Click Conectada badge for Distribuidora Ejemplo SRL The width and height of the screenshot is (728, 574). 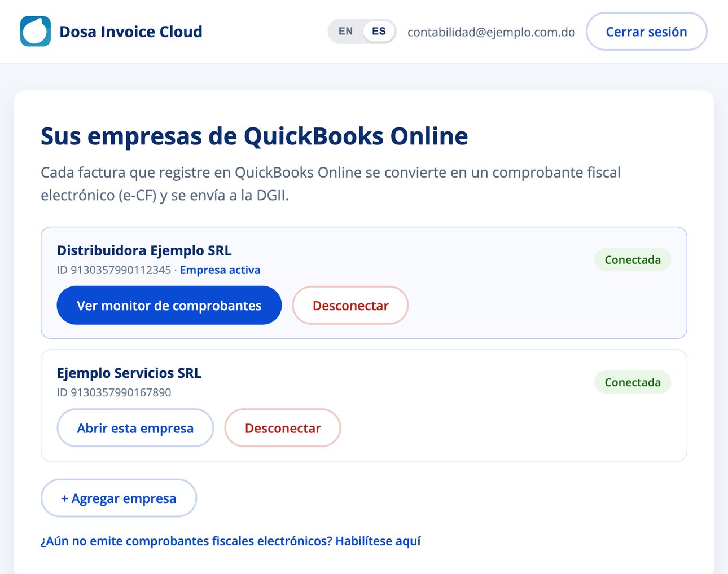[633, 260]
